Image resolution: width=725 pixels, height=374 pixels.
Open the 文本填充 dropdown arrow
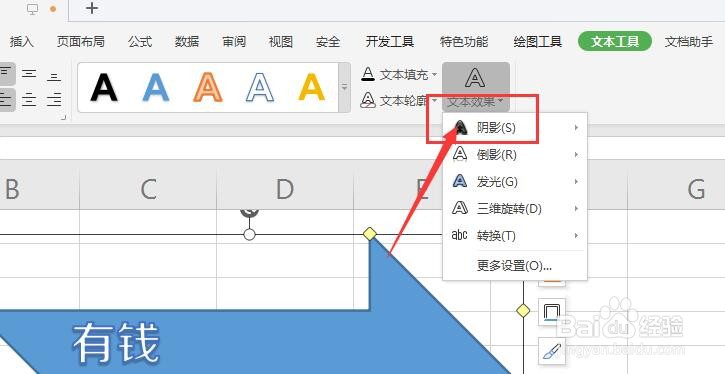[434, 74]
